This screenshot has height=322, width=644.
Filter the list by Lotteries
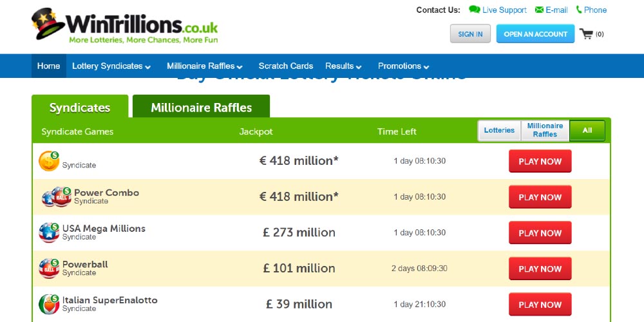(499, 131)
